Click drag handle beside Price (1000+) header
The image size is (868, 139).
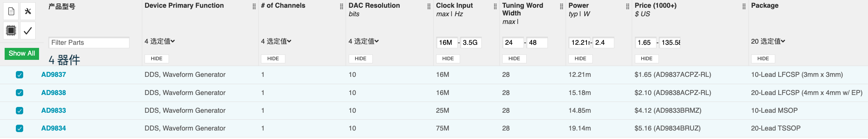pyautogui.click(x=744, y=7)
